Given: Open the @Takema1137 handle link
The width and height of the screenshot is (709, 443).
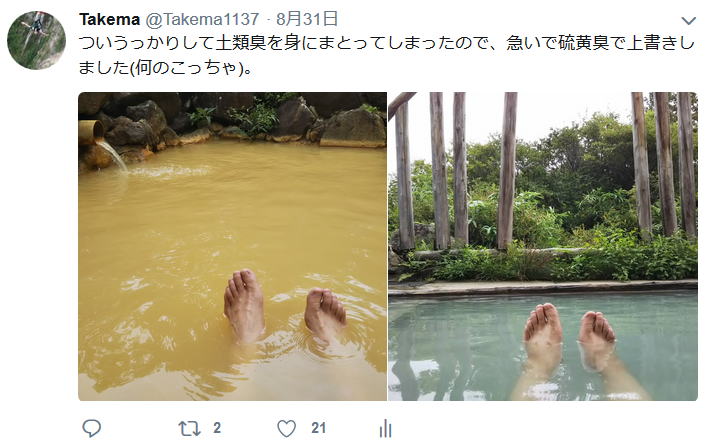Looking at the screenshot, I should pos(202,19).
